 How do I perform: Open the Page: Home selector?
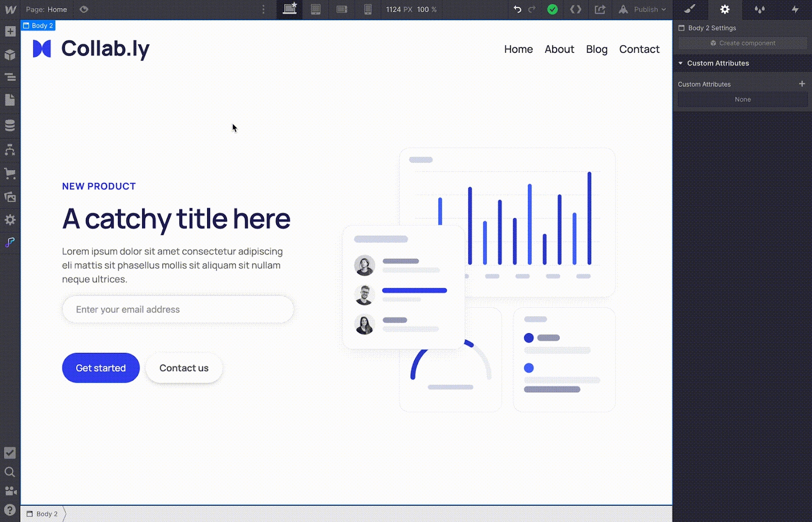click(47, 9)
